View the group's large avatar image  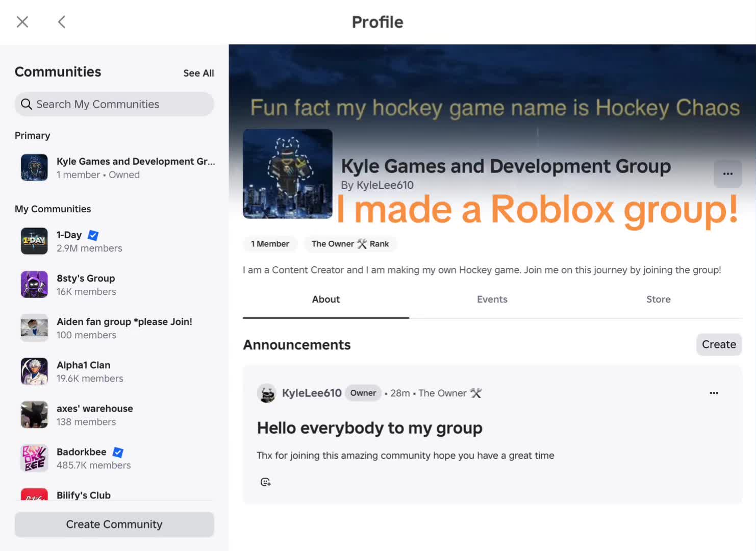tap(288, 174)
